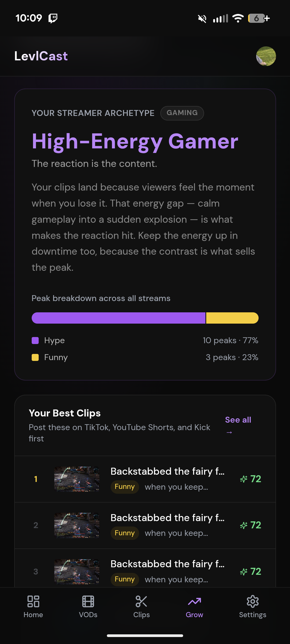The image size is (290, 644).
Task: Open the Settings gear icon
Action: tap(252, 601)
